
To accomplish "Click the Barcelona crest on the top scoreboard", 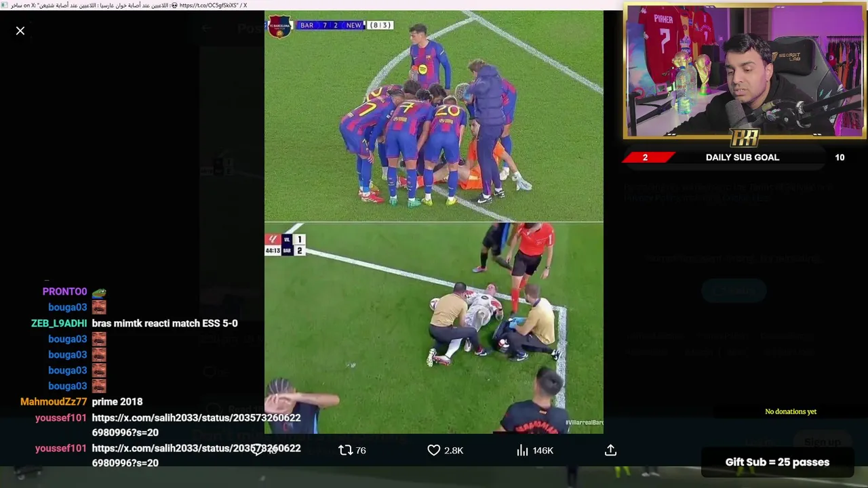I will pyautogui.click(x=279, y=27).
